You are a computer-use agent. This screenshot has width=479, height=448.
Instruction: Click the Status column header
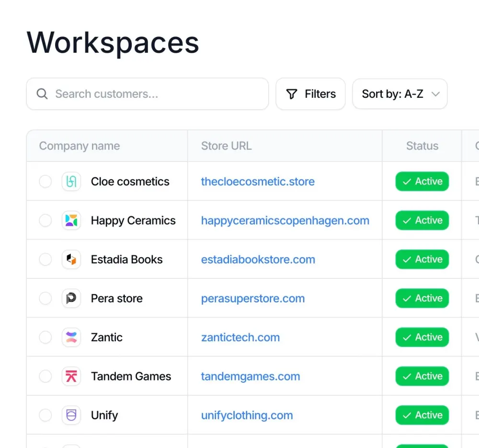[x=422, y=146]
